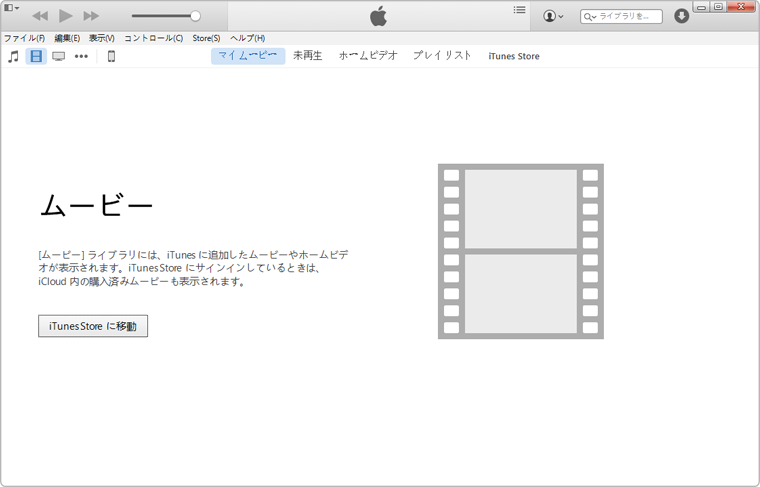This screenshot has height=487, width=760.
Task: Open the コントロール(C) menu
Action: click(x=154, y=38)
